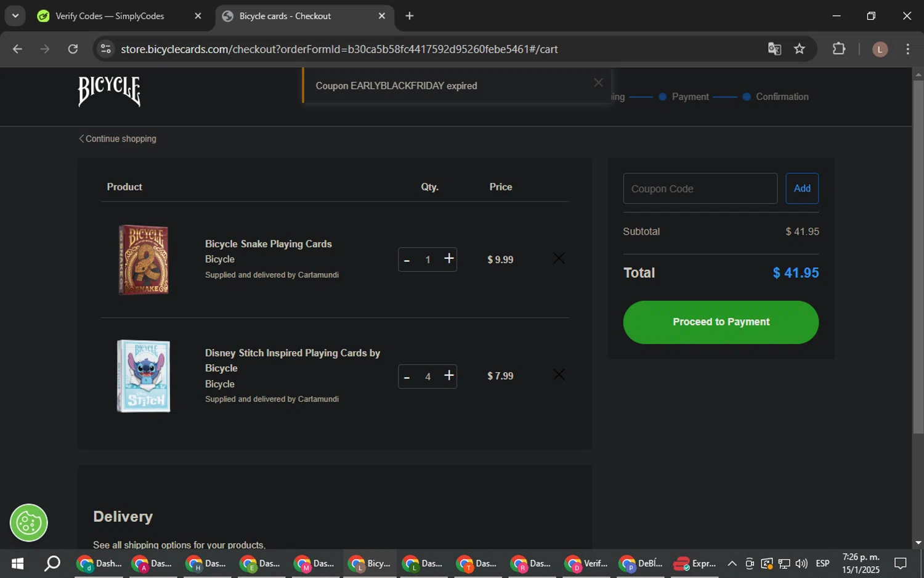Click the $ 9.99 price

pos(500,260)
